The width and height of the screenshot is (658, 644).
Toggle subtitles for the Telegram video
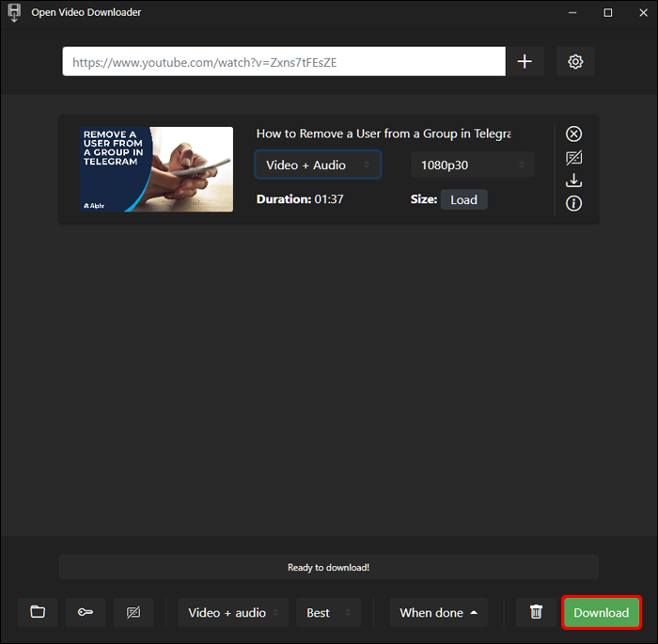coord(573,158)
